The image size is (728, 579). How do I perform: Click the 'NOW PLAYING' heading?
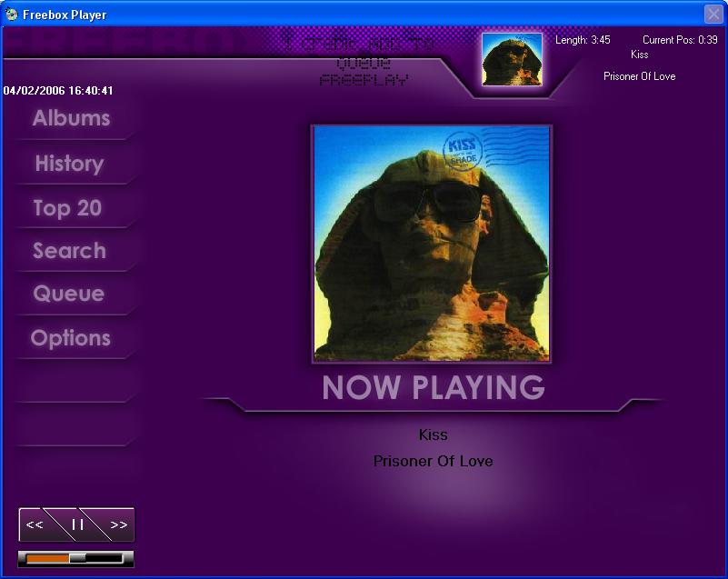(434, 387)
